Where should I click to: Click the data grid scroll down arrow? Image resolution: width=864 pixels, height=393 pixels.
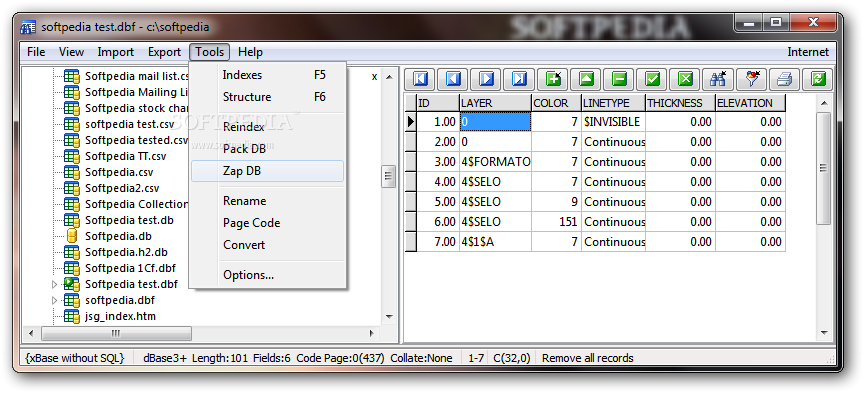click(x=824, y=333)
